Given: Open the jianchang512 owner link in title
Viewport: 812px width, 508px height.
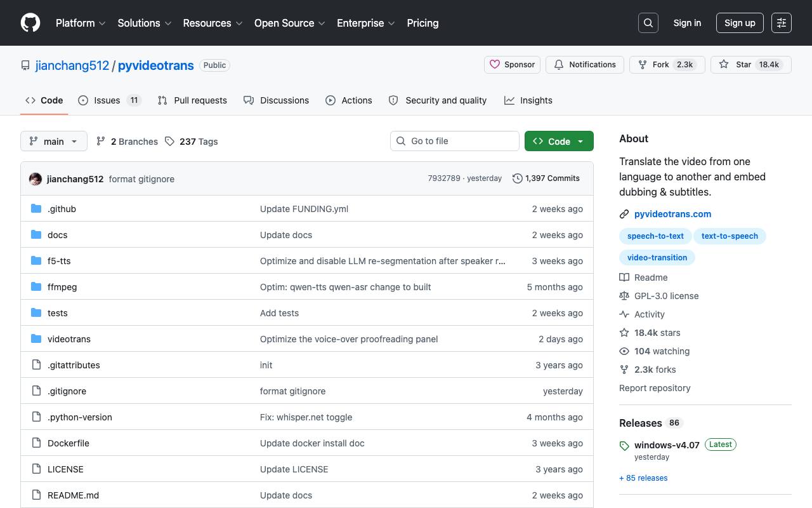Looking at the screenshot, I should click(x=72, y=65).
